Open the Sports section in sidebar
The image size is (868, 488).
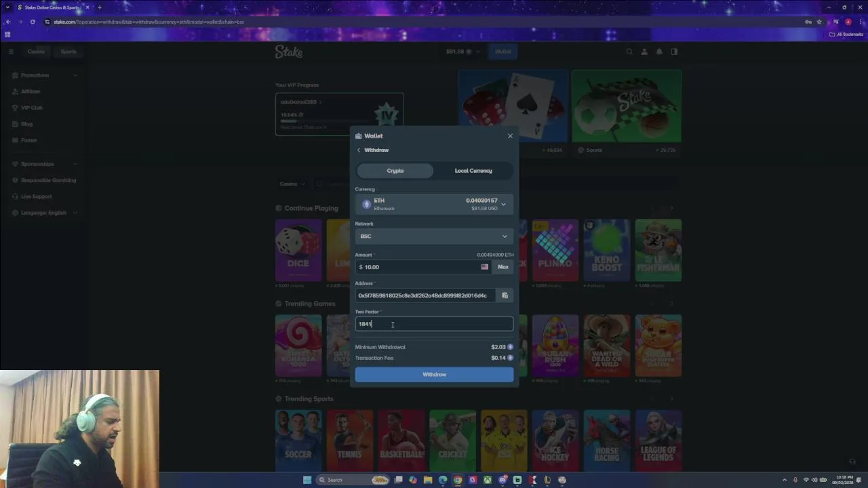(68, 52)
